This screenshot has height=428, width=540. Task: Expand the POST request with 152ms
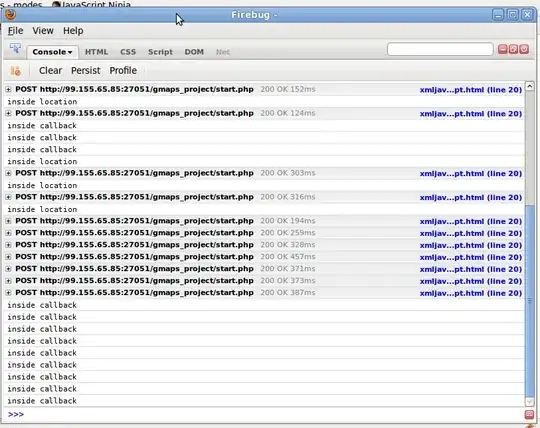[8, 90]
